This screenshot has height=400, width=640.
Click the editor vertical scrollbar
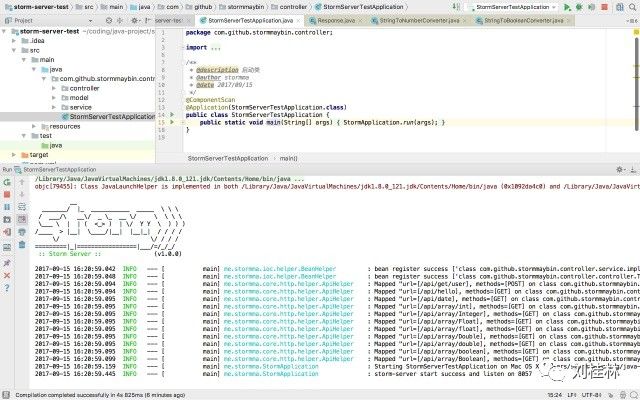pos(637,84)
